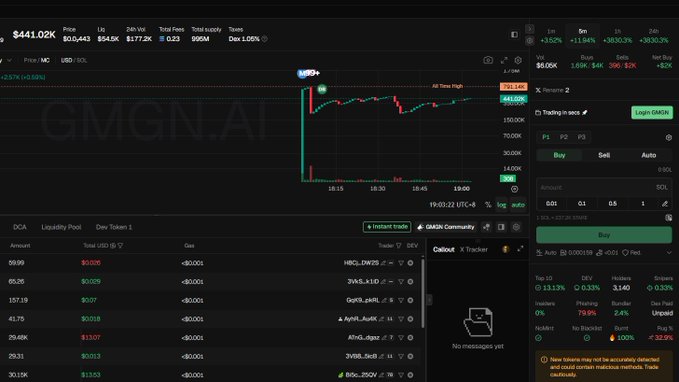
Task: Open the Buy tab
Action: (559, 155)
